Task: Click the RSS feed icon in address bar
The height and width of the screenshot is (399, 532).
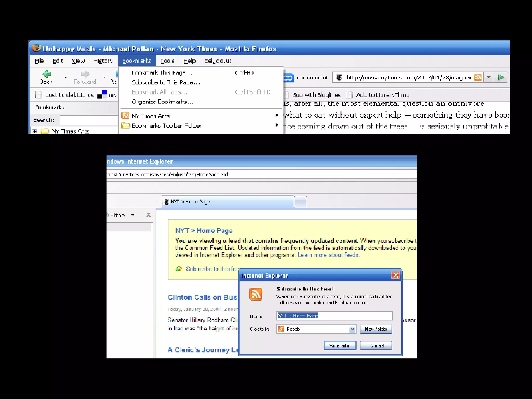Action: click(477, 77)
